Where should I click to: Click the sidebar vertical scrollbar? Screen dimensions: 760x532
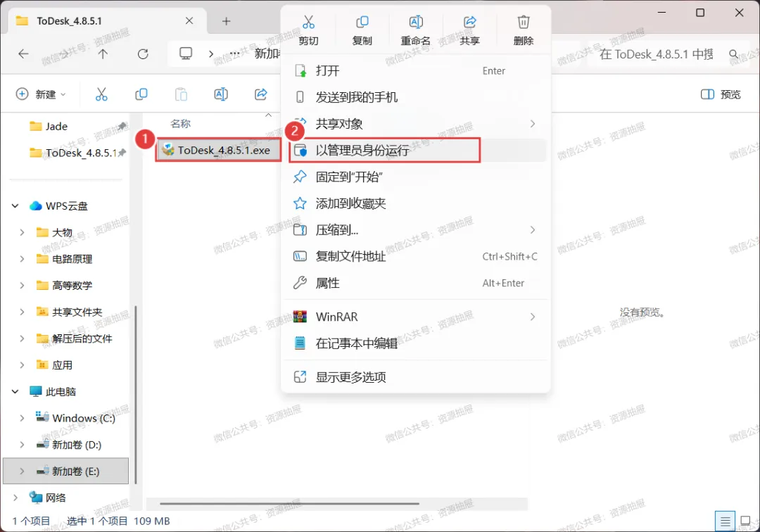(x=136, y=394)
